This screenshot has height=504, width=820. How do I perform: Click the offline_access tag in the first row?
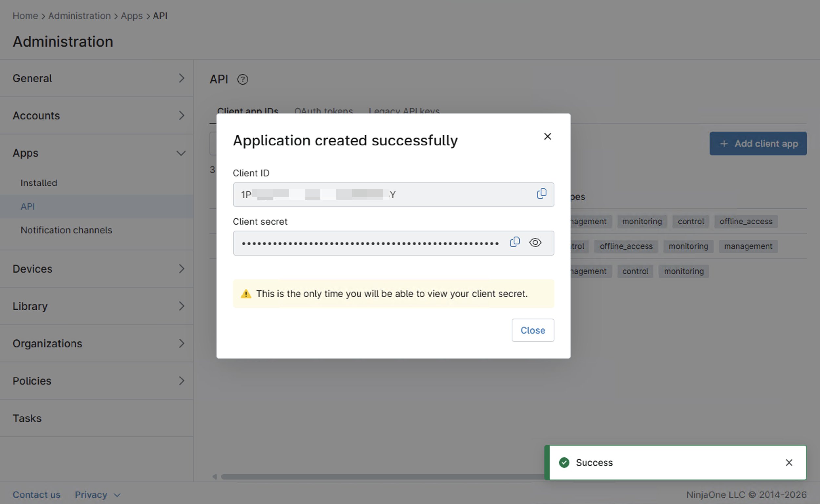click(x=746, y=221)
